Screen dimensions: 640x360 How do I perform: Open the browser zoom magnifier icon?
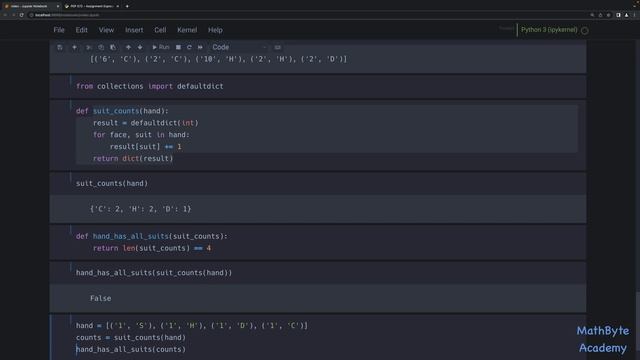click(x=592, y=15)
